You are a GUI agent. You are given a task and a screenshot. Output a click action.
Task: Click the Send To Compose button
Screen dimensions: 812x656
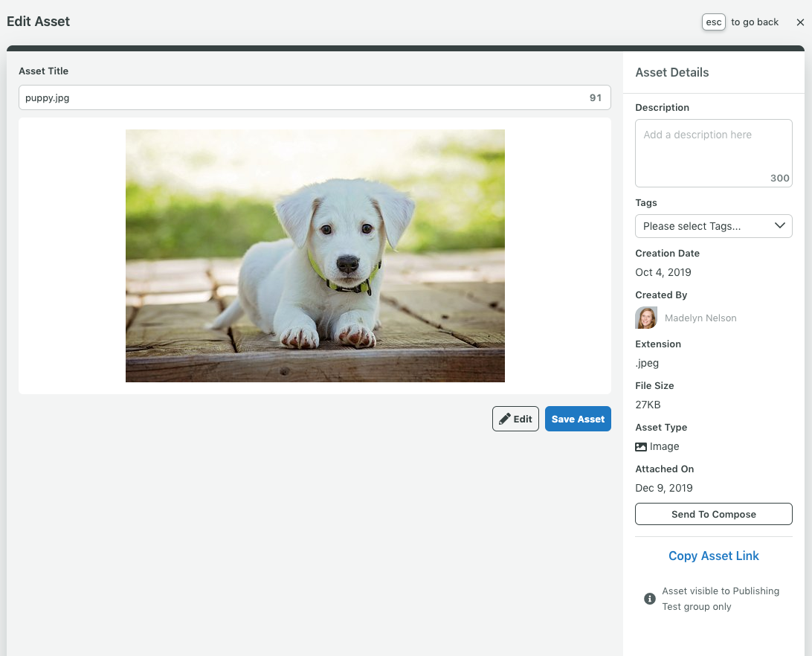click(x=714, y=514)
